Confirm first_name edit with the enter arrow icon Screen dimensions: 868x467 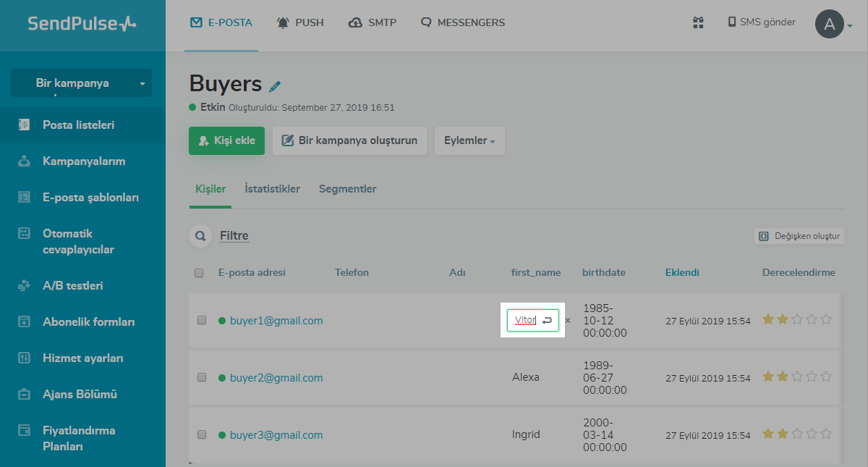(x=548, y=320)
